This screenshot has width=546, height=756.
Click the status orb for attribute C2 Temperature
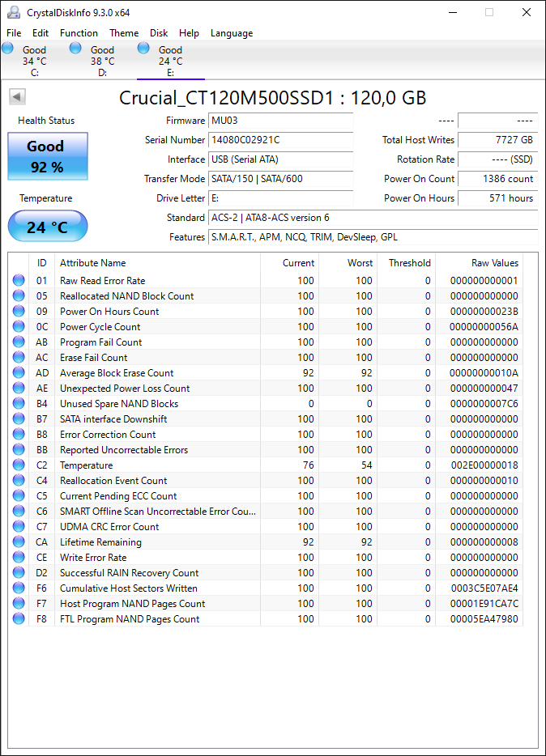19,465
